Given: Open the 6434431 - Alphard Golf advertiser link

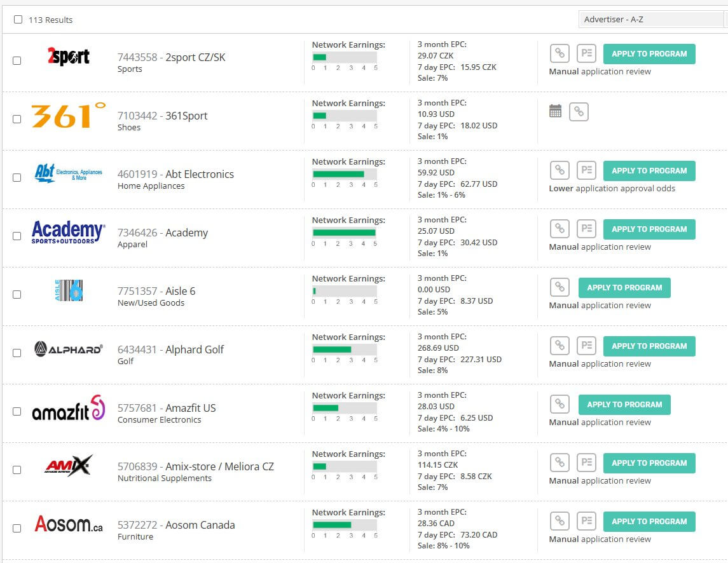Looking at the screenshot, I should 170,349.
